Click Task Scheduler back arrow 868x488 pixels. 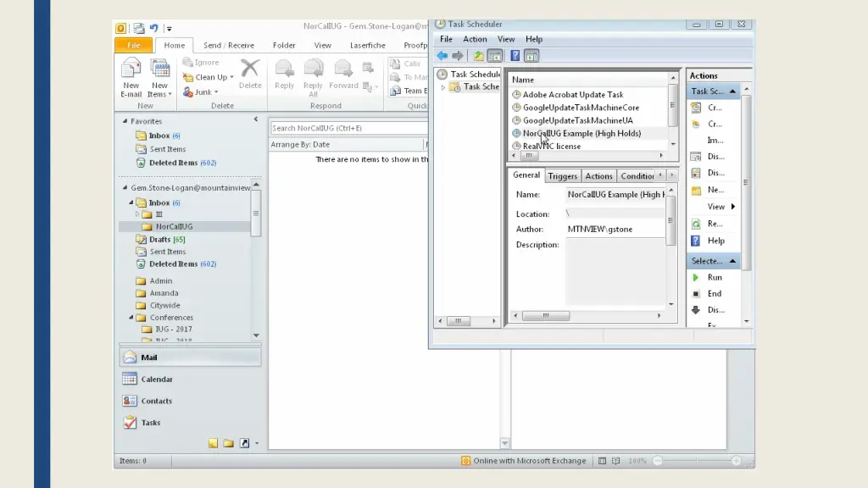pyautogui.click(x=442, y=56)
